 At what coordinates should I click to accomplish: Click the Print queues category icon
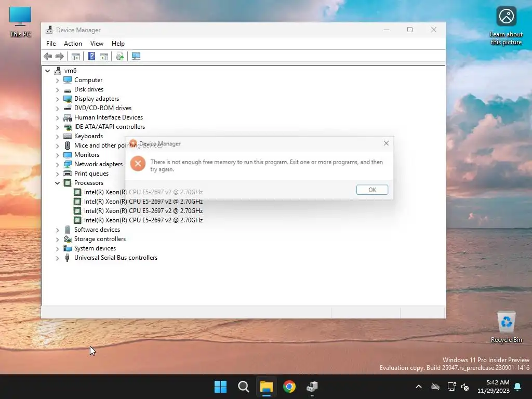point(68,174)
